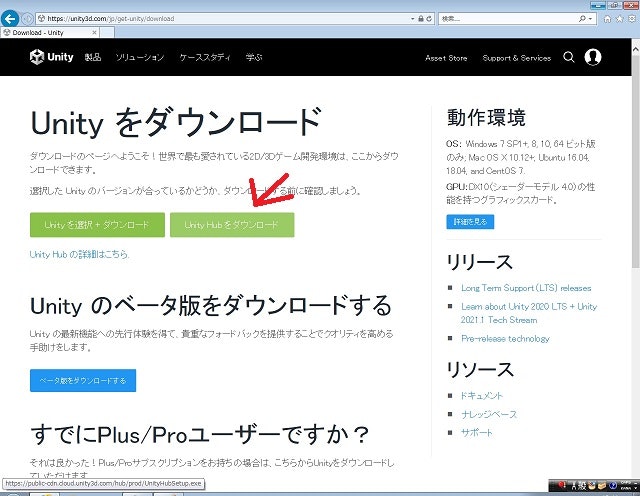
Task: Click the '詳細を見る' button
Action: coord(470,222)
